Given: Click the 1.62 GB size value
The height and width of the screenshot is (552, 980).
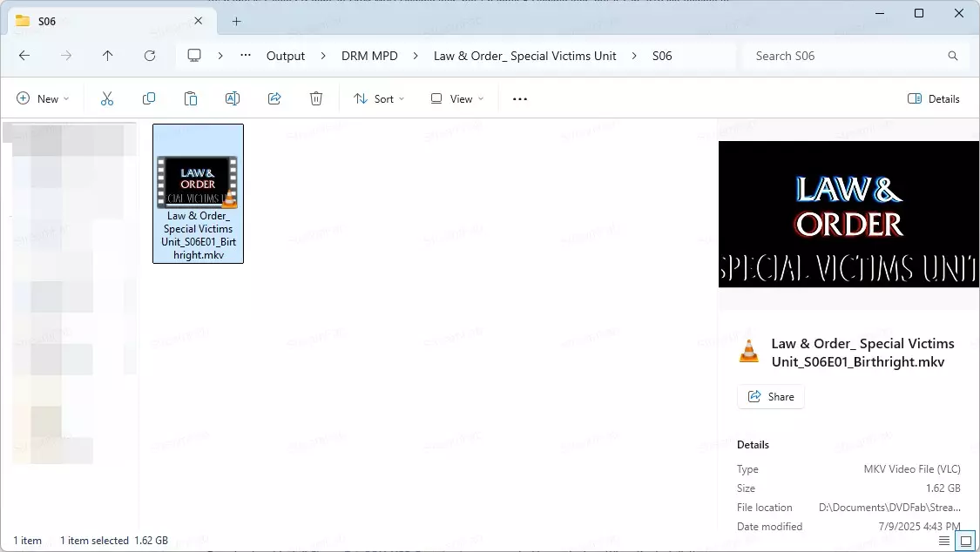Looking at the screenshot, I should click(x=943, y=488).
